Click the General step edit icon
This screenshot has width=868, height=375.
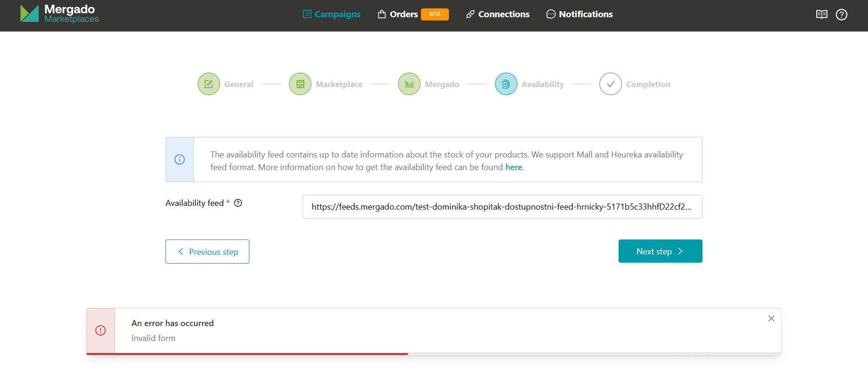click(209, 84)
